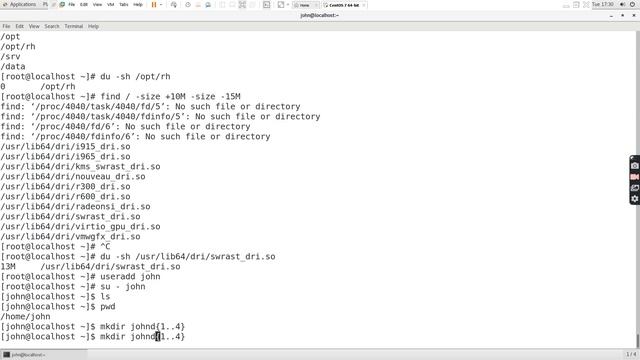Click the terminal vertical scrollbar
Screen dimensions: 640x360
(638, 189)
